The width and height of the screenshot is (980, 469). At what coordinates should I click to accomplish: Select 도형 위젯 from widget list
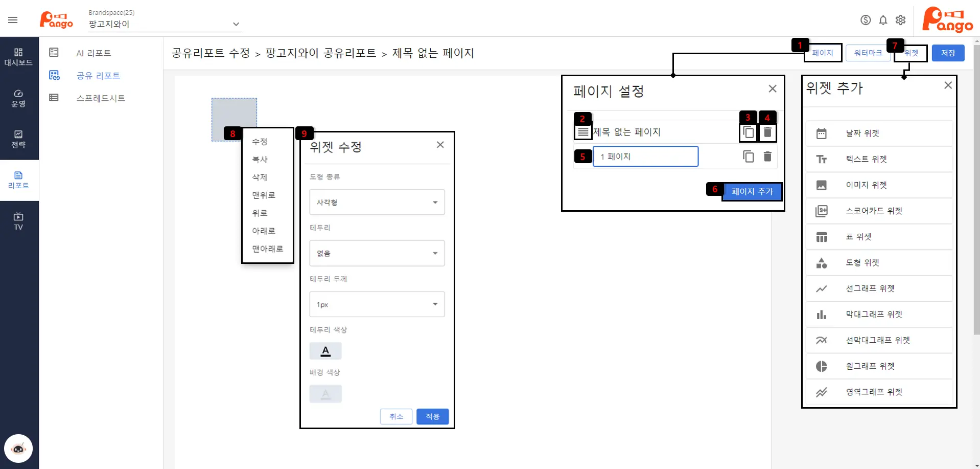tap(862, 263)
